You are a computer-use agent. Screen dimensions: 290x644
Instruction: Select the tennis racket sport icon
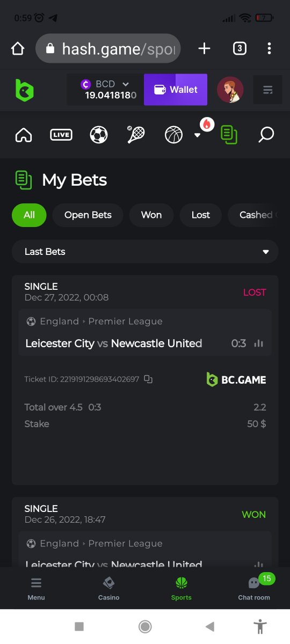coord(136,135)
